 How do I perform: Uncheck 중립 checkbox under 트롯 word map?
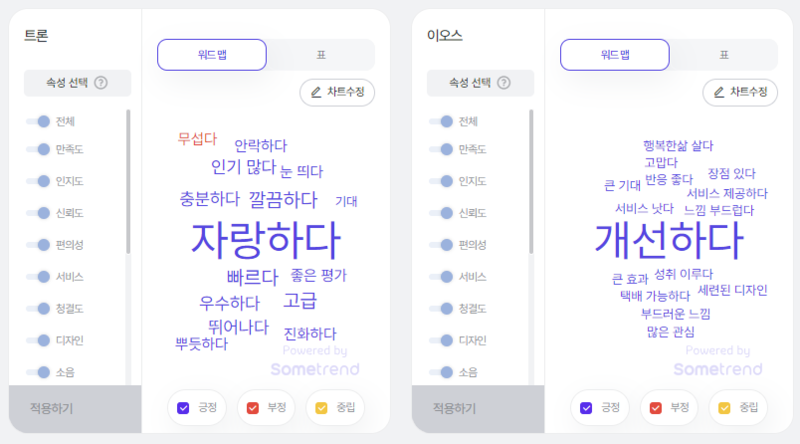coord(321,408)
